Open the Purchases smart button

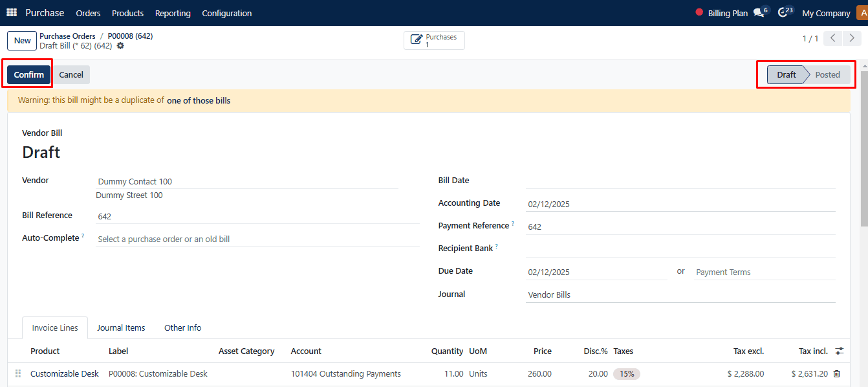[434, 41]
